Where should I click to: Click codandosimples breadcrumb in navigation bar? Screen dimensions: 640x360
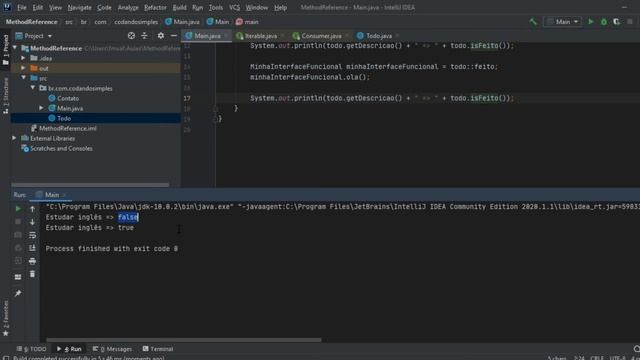136,22
